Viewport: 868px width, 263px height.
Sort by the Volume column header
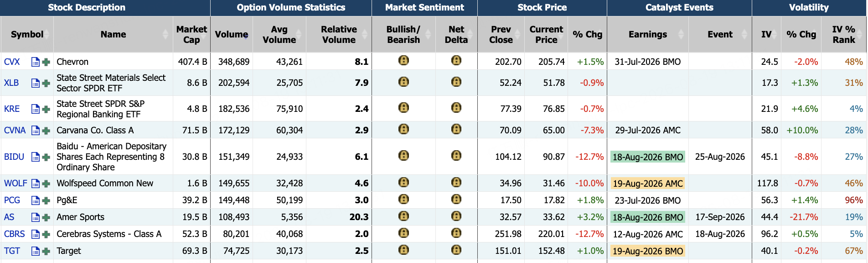click(232, 34)
